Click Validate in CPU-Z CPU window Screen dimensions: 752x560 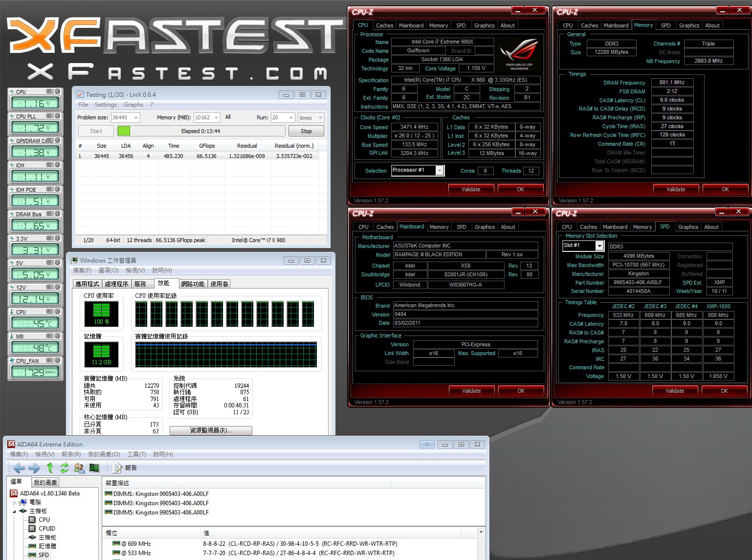[x=471, y=189]
